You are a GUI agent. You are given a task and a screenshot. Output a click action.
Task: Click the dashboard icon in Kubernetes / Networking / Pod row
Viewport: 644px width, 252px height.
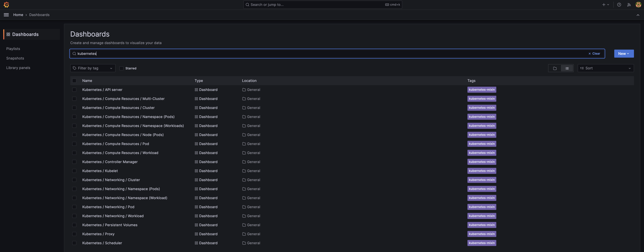pyautogui.click(x=196, y=207)
